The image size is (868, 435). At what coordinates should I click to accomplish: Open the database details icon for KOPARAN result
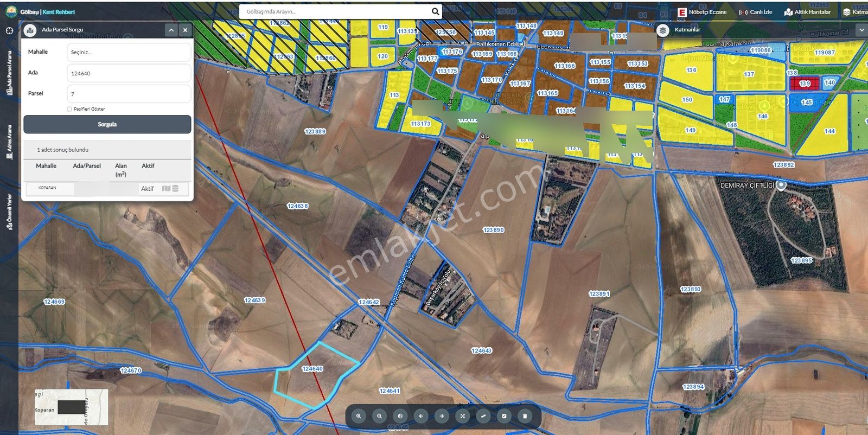tap(175, 188)
